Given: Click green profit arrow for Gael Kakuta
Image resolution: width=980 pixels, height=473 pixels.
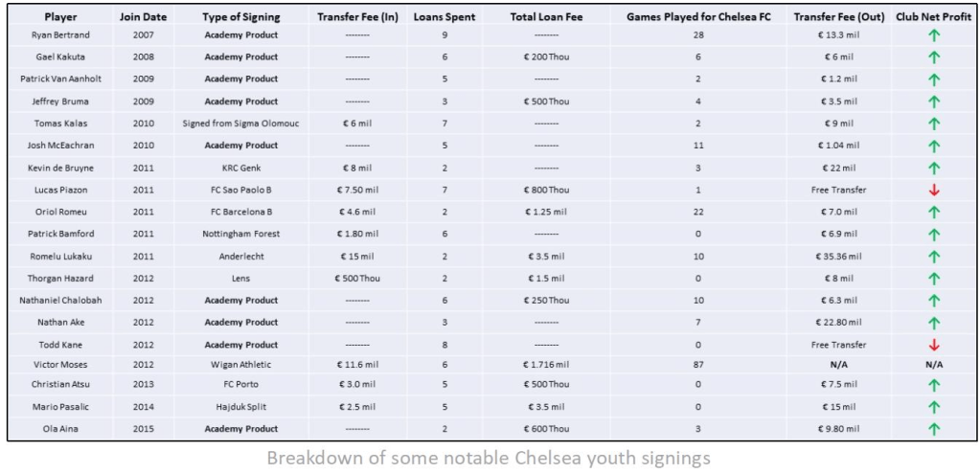Looking at the screenshot, I should [934, 56].
